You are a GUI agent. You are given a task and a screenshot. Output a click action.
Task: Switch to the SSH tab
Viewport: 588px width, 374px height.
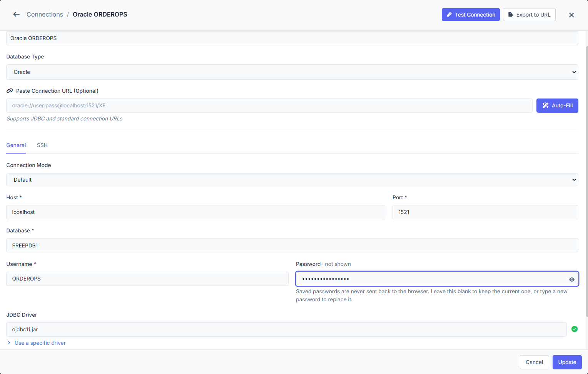pos(42,145)
